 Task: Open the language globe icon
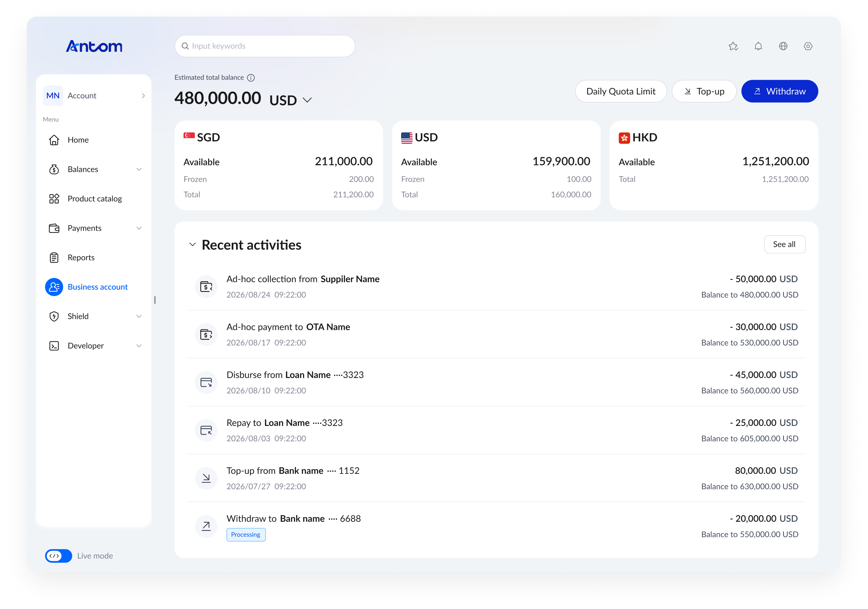click(x=783, y=46)
